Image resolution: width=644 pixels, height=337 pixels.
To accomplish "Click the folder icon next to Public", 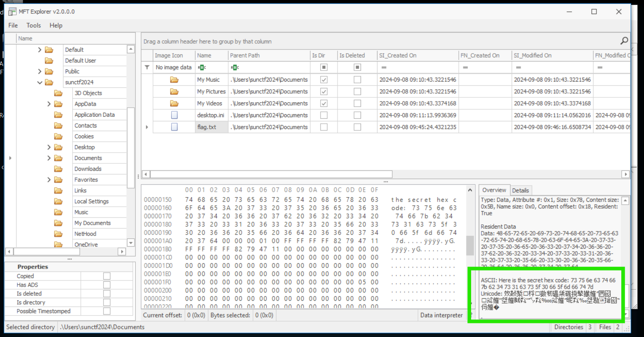I will pos(49,71).
